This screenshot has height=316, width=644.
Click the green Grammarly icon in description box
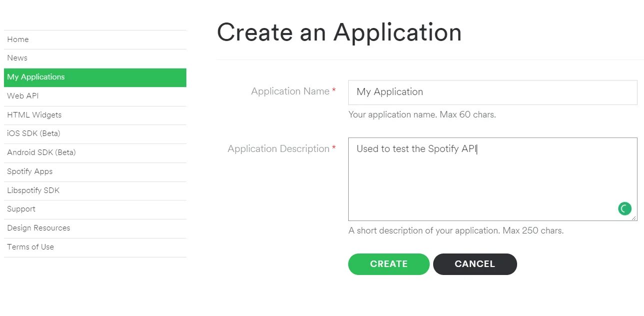(625, 208)
